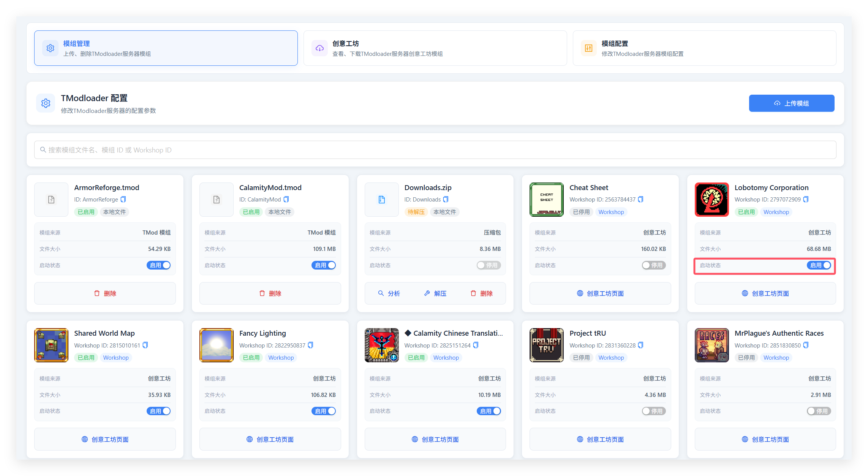Copy MrPlague's Authentic Races Workshop ID
Image resolution: width=868 pixels, height=476 pixels.
(806, 345)
